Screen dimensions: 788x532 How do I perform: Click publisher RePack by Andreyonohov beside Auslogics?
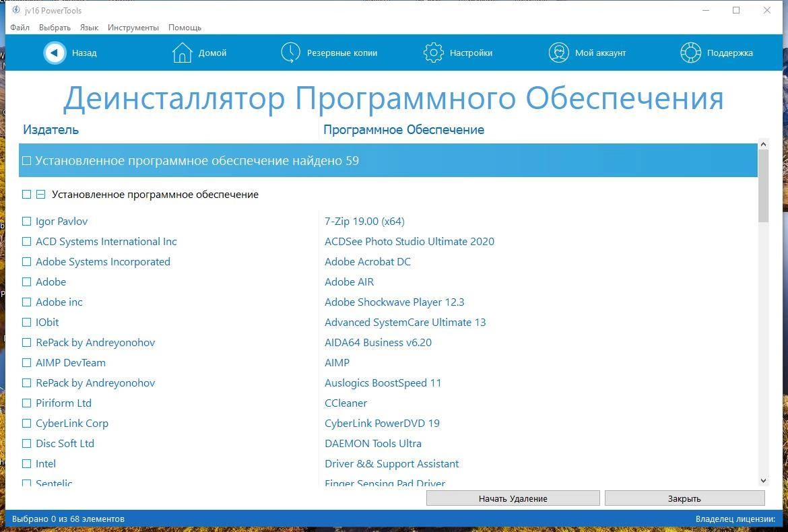(x=96, y=383)
